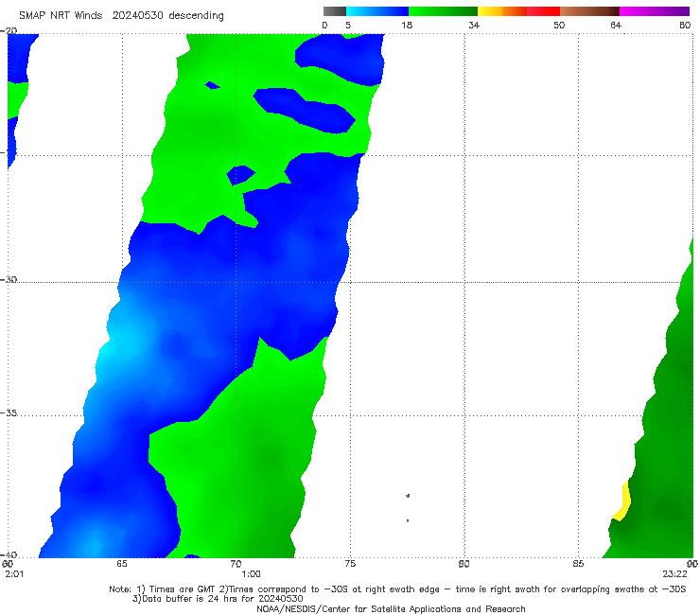
Task: Click the longitude label "70" on the bottom axis
Action: [x=236, y=564]
